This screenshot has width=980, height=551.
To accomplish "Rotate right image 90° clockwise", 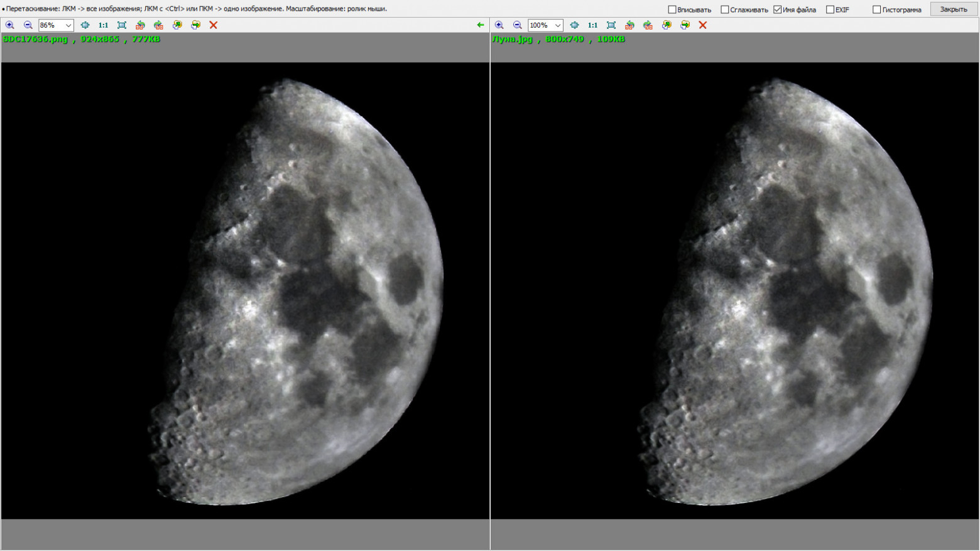I will [648, 25].
